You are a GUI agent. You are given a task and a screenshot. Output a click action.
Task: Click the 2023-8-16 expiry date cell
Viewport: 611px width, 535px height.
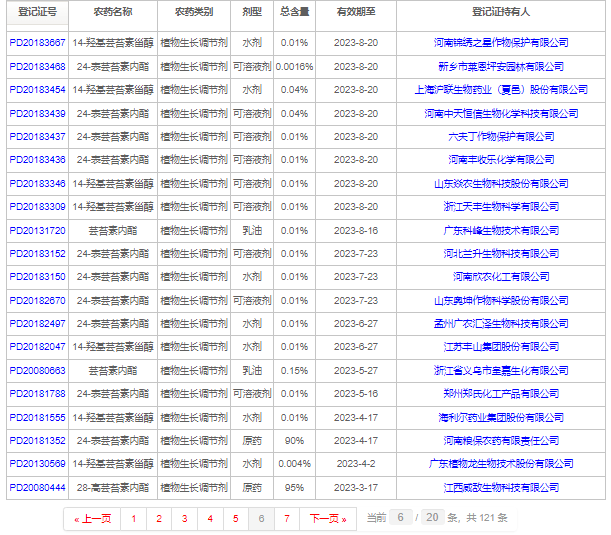click(x=356, y=231)
